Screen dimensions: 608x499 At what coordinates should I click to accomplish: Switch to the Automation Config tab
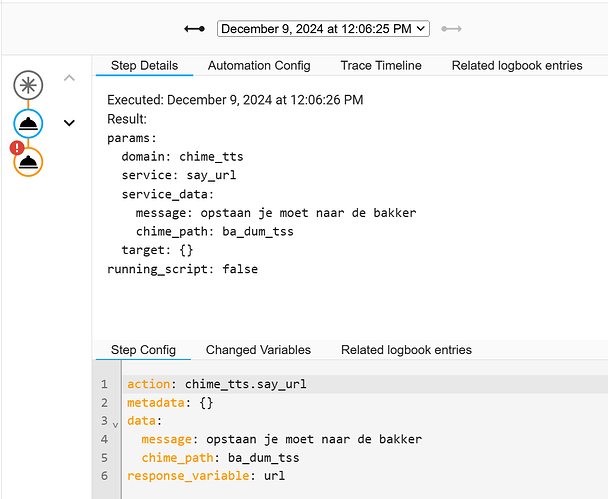click(259, 66)
